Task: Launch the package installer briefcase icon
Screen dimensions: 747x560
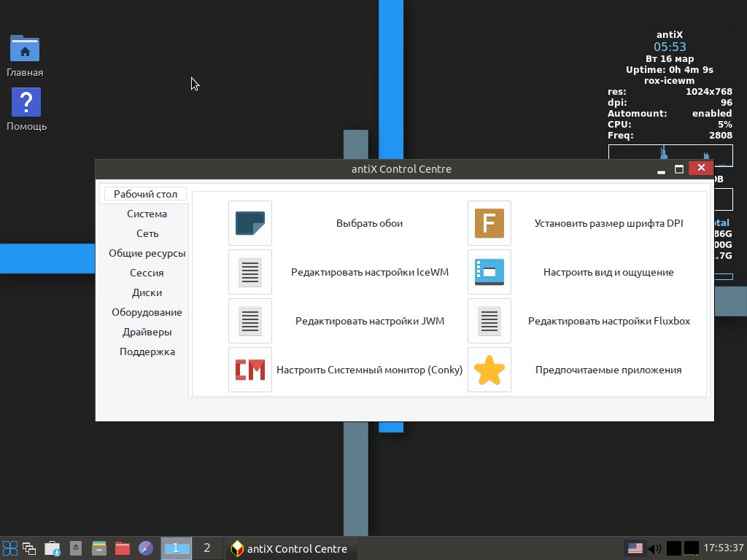Action: [52, 548]
